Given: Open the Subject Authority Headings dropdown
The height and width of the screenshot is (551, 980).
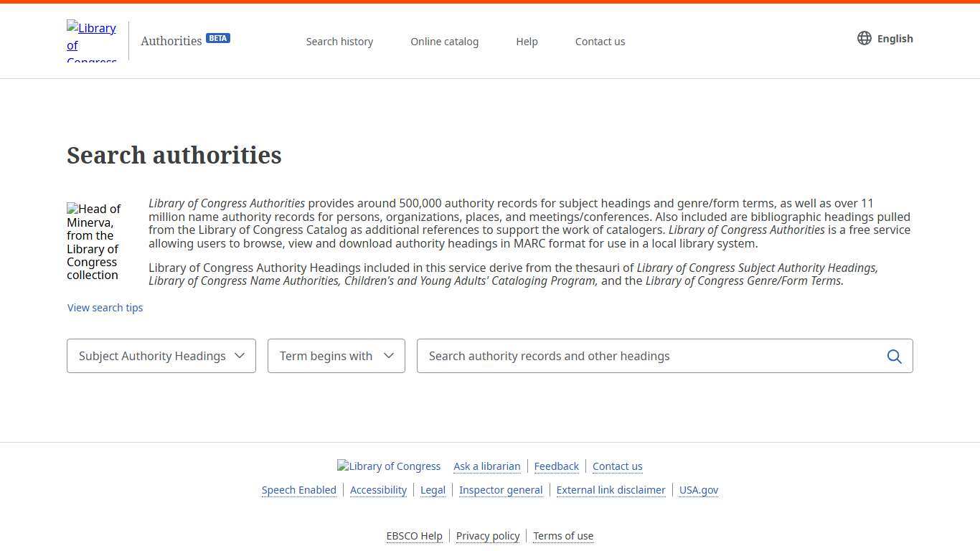Looking at the screenshot, I should [x=161, y=356].
